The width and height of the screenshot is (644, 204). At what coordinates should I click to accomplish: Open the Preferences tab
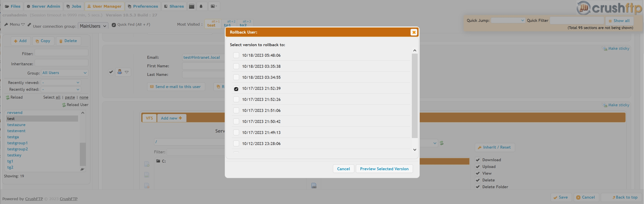click(x=143, y=6)
